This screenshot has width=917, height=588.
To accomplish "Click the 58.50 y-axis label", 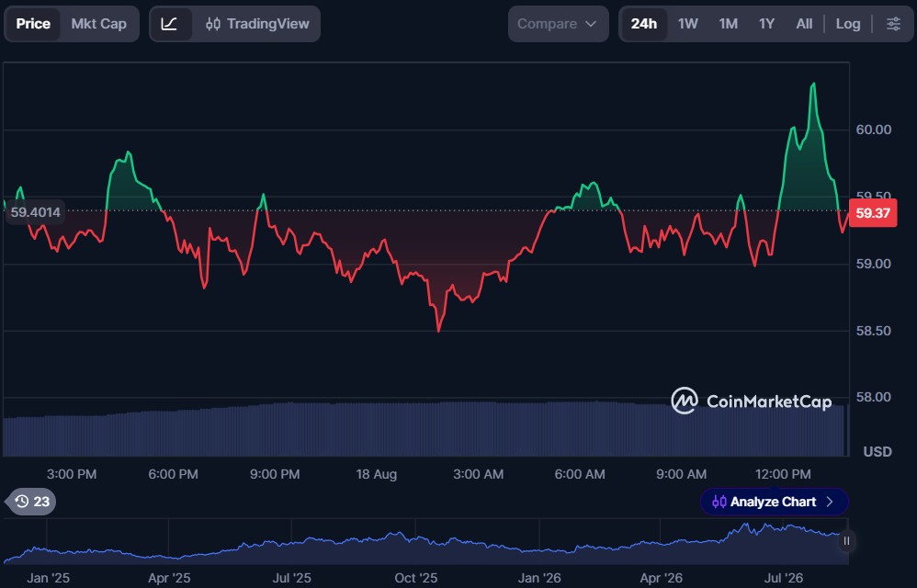I will tap(874, 331).
